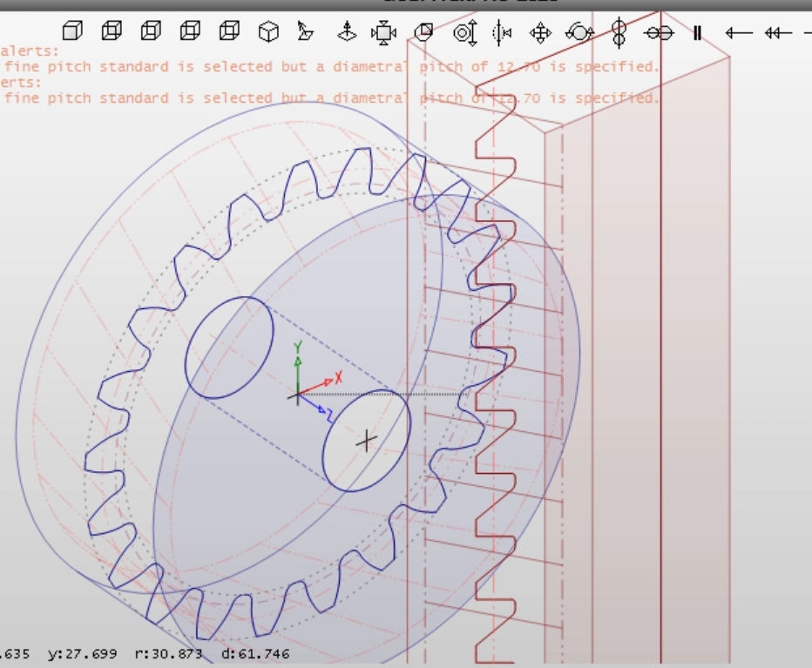812x668 pixels.
Task: Select the orbit rotate view tool
Action: (579, 33)
